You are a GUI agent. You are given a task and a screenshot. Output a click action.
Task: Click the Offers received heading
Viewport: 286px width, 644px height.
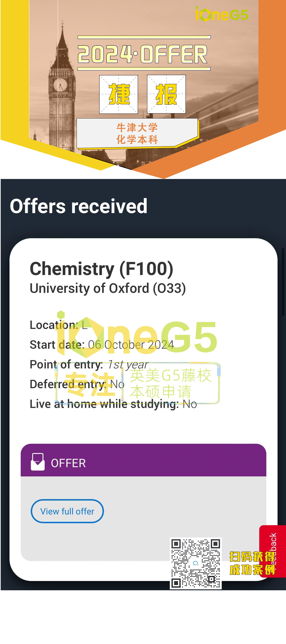(x=79, y=206)
